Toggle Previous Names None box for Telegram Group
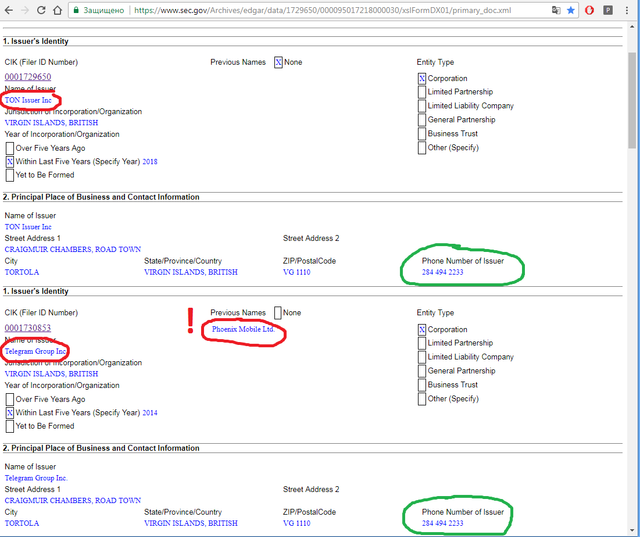The width and height of the screenshot is (640, 537). [x=278, y=313]
